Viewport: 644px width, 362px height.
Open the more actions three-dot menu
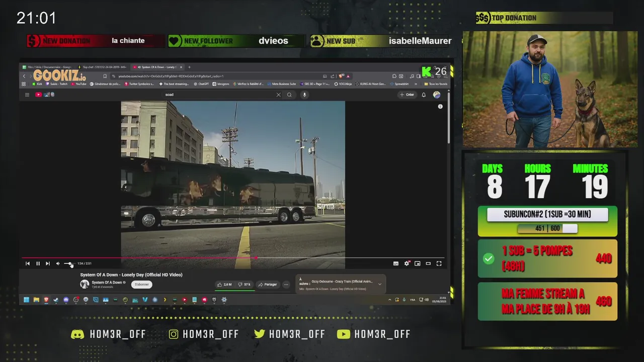pyautogui.click(x=286, y=285)
